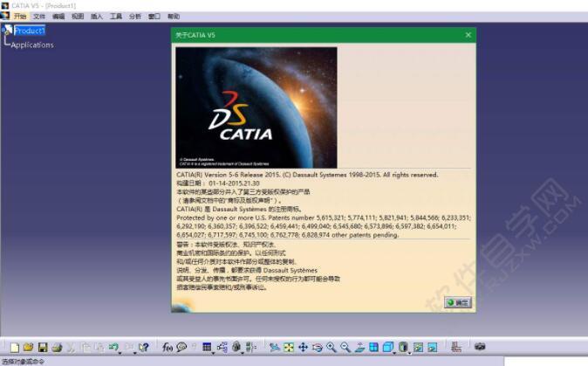Image resolution: width=588 pixels, height=366 pixels.
Task: Click the greyed-out Copy icon
Action: click(85, 348)
